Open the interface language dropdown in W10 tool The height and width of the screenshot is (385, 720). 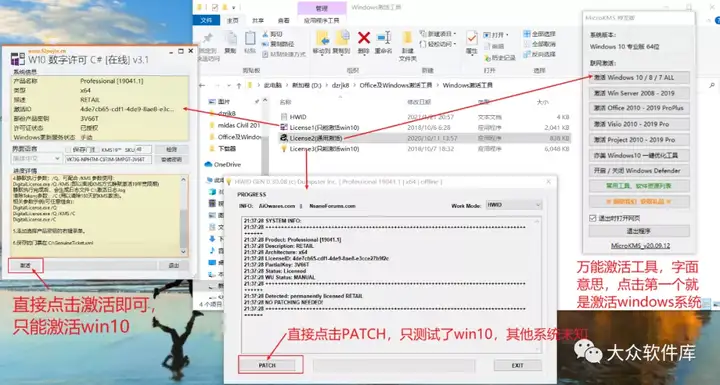point(36,159)
